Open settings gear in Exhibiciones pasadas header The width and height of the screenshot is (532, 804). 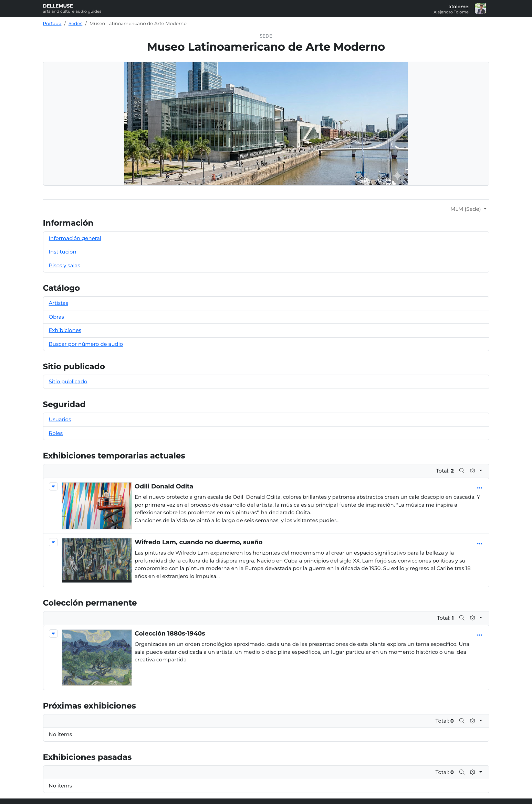tap(473, 772)
